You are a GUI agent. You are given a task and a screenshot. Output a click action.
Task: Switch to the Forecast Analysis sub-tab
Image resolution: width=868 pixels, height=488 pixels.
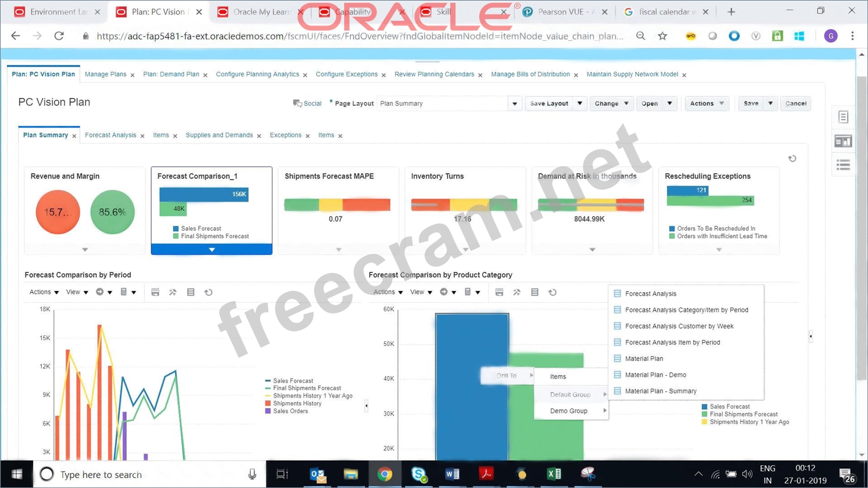point(110,135)
